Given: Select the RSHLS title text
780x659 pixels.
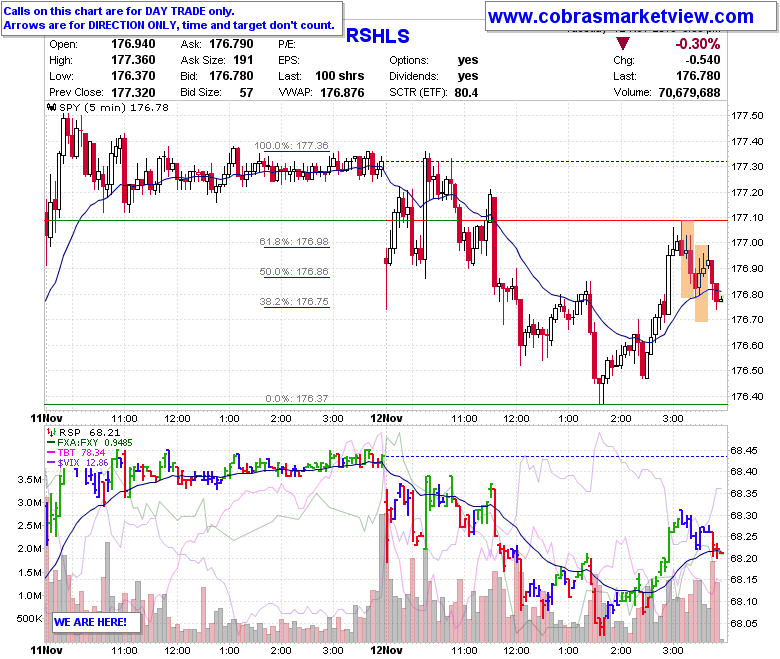Looking at the screenshot, I should tap(378, 36).
